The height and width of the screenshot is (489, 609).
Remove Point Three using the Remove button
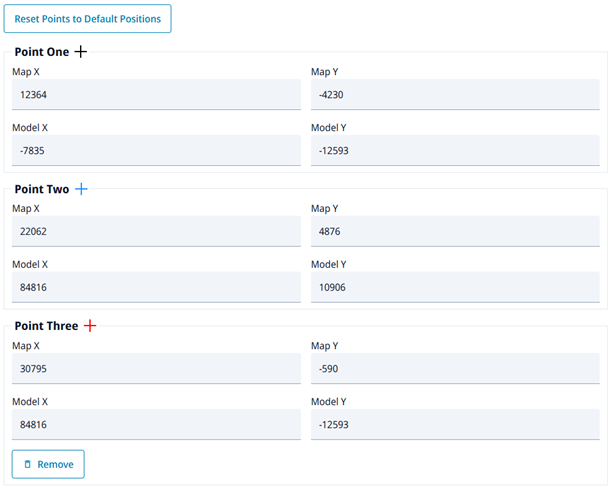pos(48,464)
